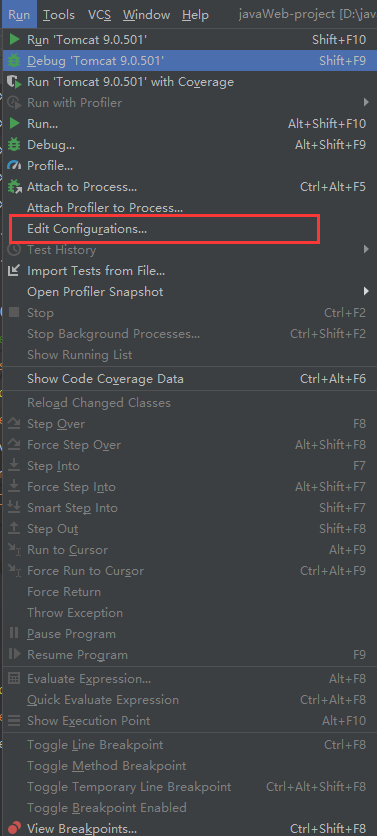377x836 pixels.
Task: Expand the Run with Profiler submenu arrow
Action: point(366,102)
